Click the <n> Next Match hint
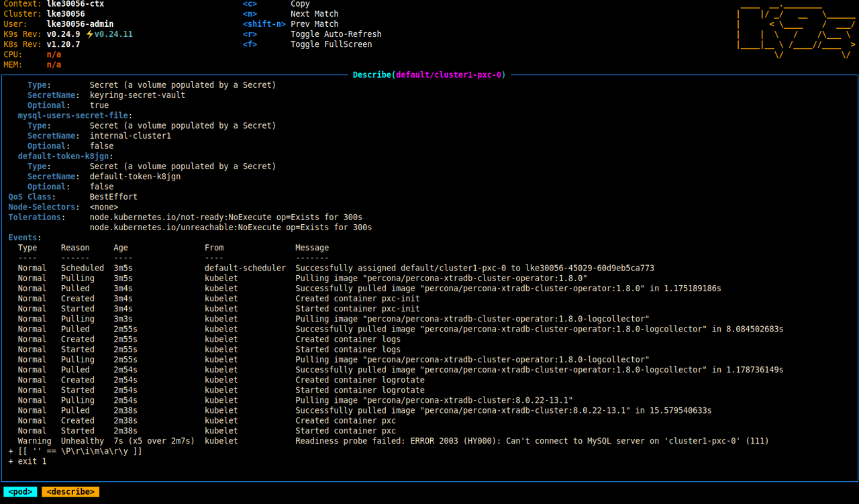Image resolution: width=859 pixels, height=504 pixels. tap(291, 14)
